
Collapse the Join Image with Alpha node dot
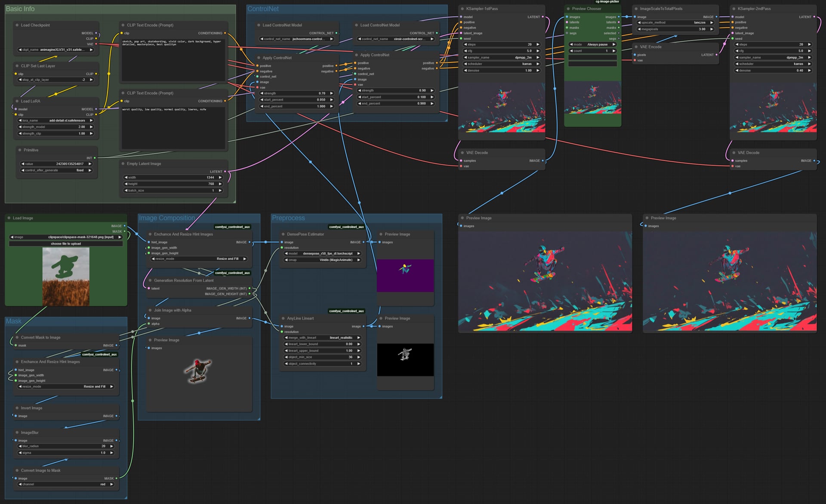tap(150, 310)
